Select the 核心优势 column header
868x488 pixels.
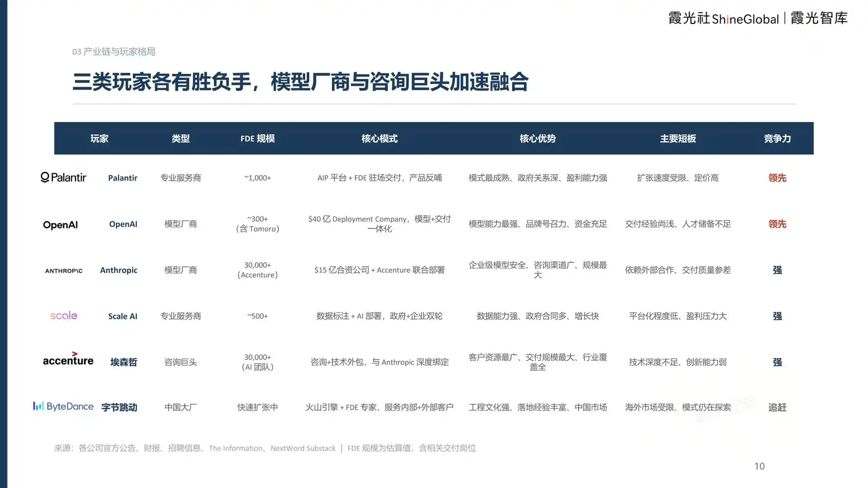coord(538,139)
